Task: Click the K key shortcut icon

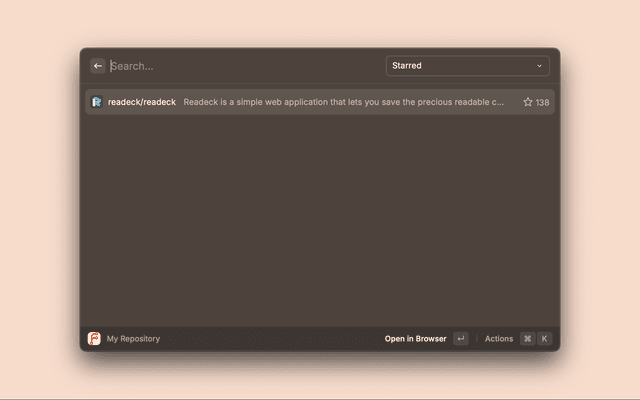Action: 544,339
